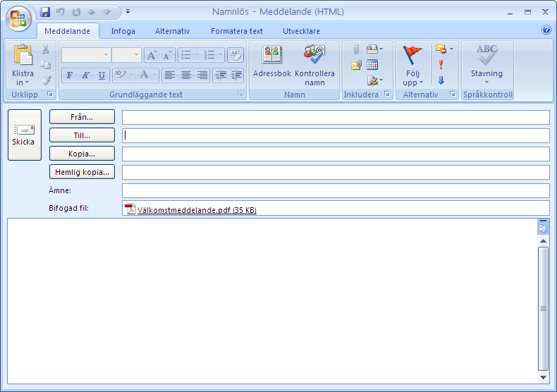Click the Kopia... button
The height and width of the screenshot is (392, 557).
click(x=82, y=154)
